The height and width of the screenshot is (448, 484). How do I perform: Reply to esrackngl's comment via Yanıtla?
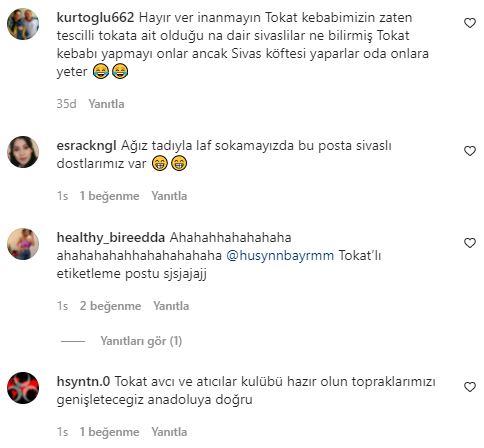point(169,196)
